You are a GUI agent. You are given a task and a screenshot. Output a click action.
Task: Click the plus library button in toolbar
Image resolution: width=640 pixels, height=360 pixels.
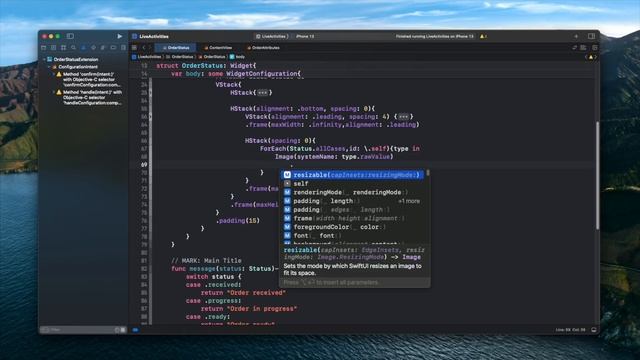tap(576, 36)
